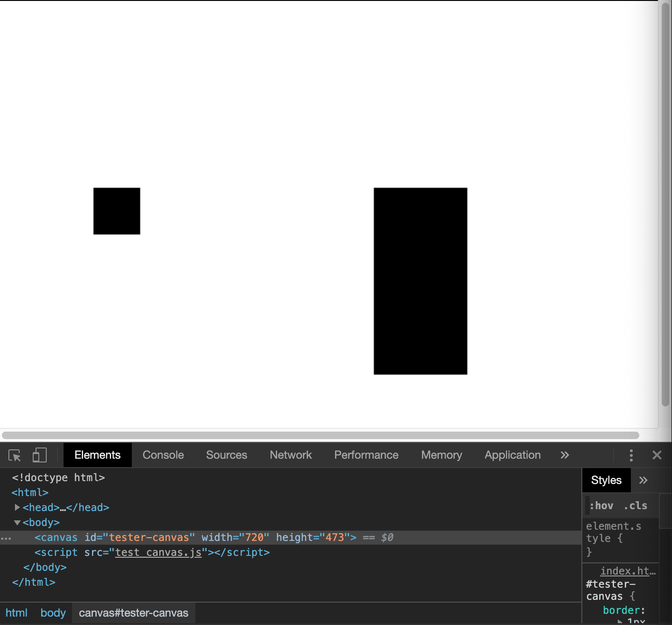Show more Styles pane tabs chevron
This screenshot has height=625, width=672.
[643, 480]
